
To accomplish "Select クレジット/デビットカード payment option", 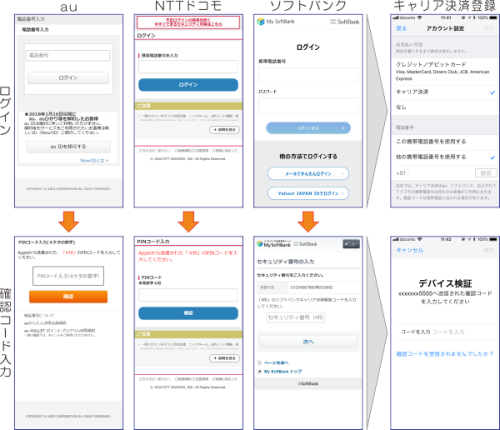I will click(x=445, y=71).
